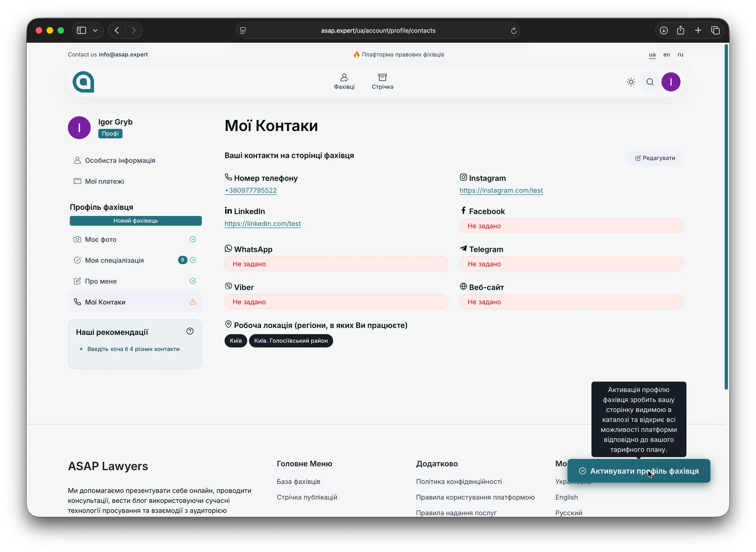Expand the Safari sidebar dropdown chevron
The image size is (756, 552).
[95, 30]
